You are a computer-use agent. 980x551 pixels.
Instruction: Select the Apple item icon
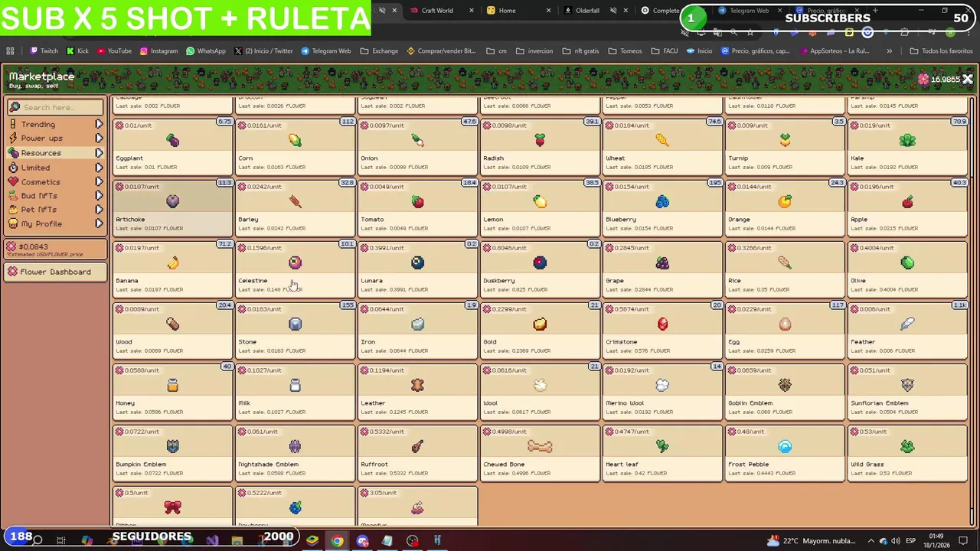[x=907, y=201]
